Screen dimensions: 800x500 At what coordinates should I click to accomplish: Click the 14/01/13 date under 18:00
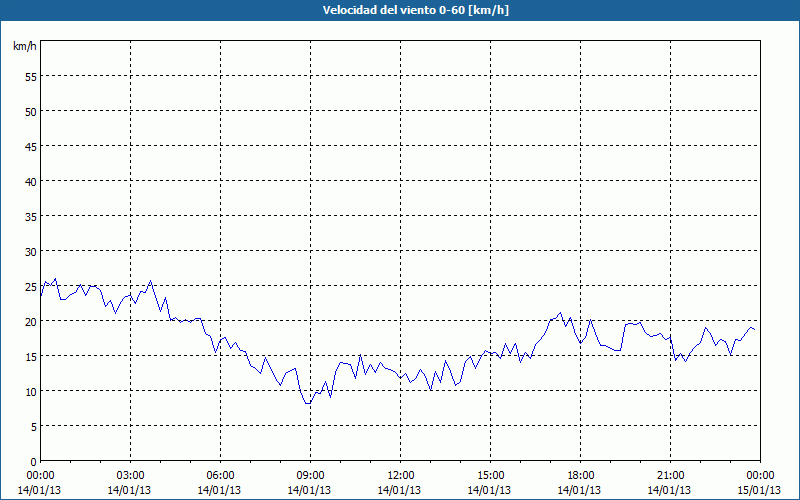(579, 490)
